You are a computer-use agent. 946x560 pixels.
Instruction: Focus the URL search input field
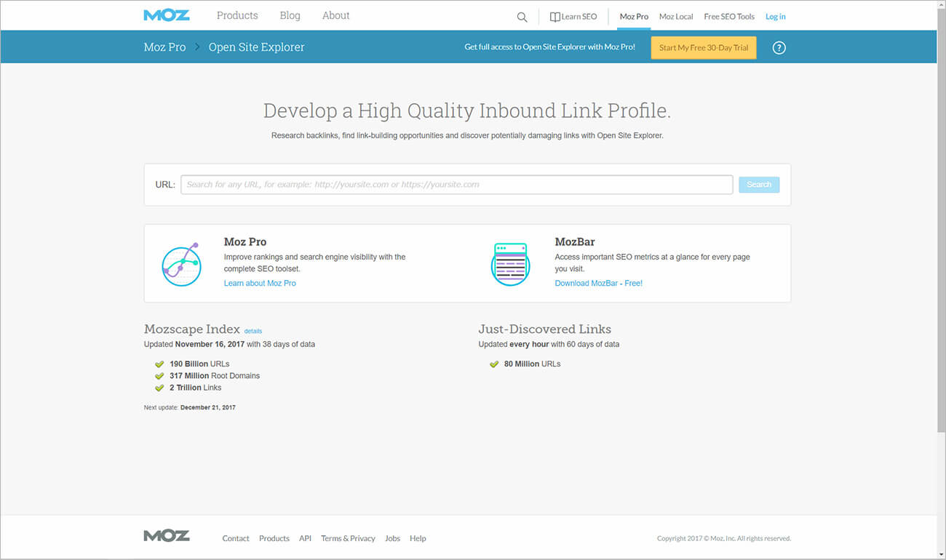click(x=457, y=185)
